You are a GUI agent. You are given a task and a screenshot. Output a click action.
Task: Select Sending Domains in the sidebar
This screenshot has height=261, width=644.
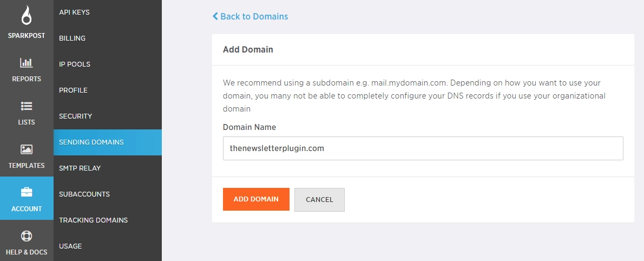tap(91, 142)
